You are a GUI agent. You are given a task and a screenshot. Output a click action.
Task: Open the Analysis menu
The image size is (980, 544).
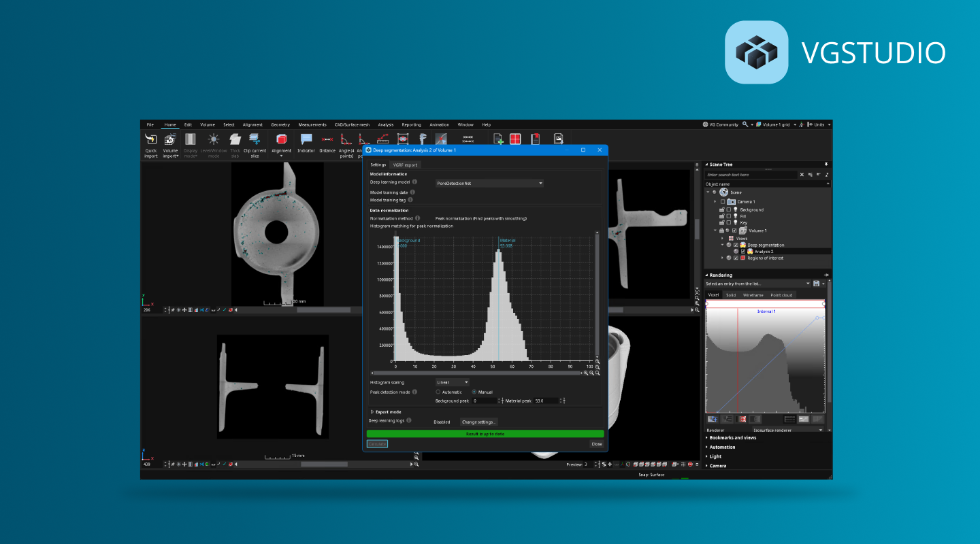point(386,124)
